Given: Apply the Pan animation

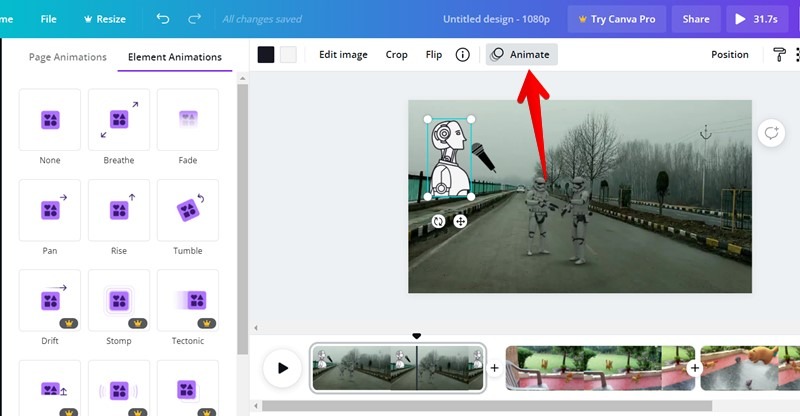Looking at the screenshot, I should 49,210.
